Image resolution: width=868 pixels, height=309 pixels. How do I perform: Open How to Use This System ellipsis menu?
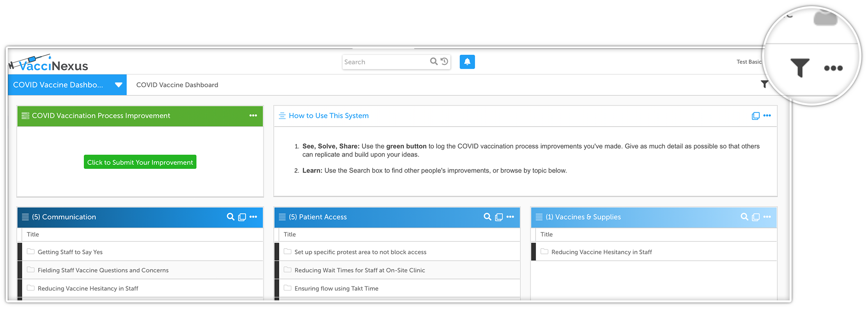click(767, 116)
